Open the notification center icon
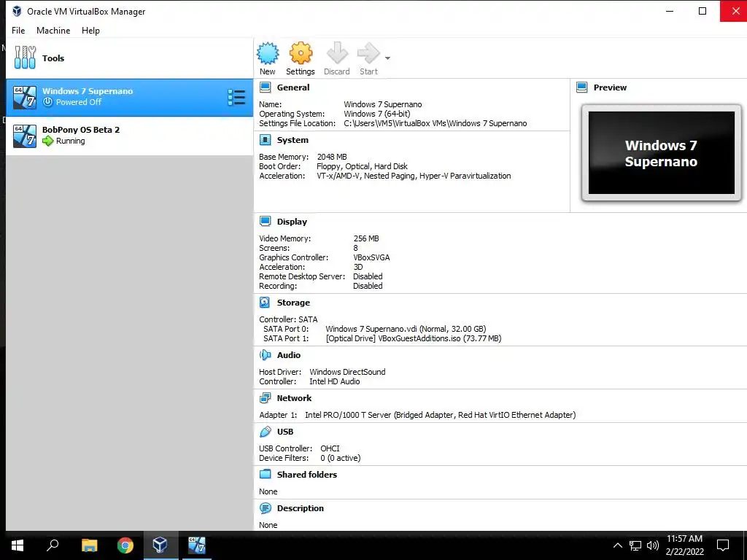Viewport: 747px width, 560px height. point(723,545)
